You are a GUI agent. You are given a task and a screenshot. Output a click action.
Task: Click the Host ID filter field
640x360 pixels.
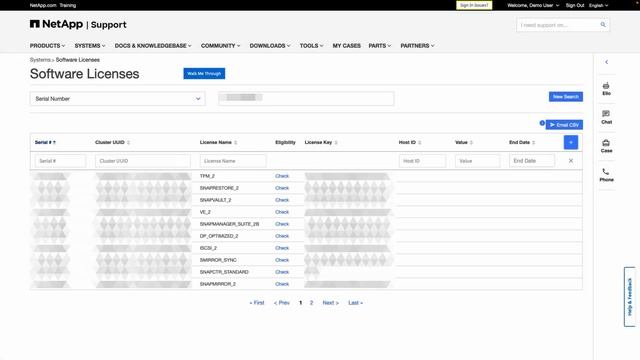click(x=422, y=161)
